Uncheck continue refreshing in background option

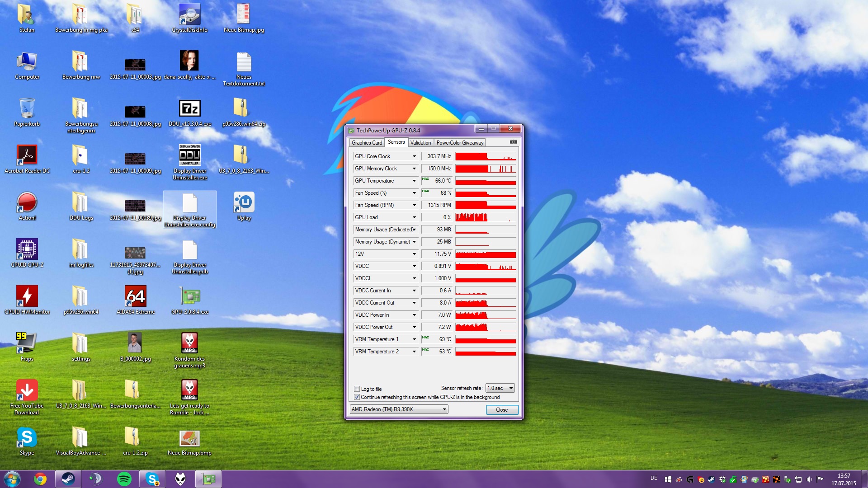(357, 397)
